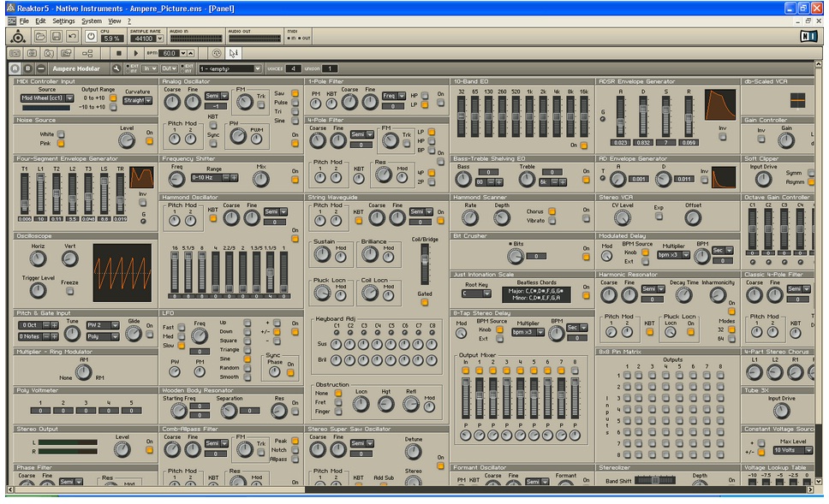Toggle Chorus in Hammond Scanner

pyautogui.click(x=552, y=211)
